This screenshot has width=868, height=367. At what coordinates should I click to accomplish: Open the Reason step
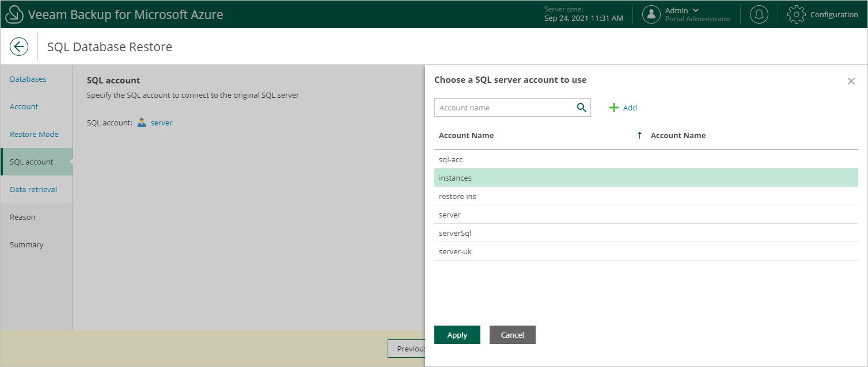coord(22,217)
